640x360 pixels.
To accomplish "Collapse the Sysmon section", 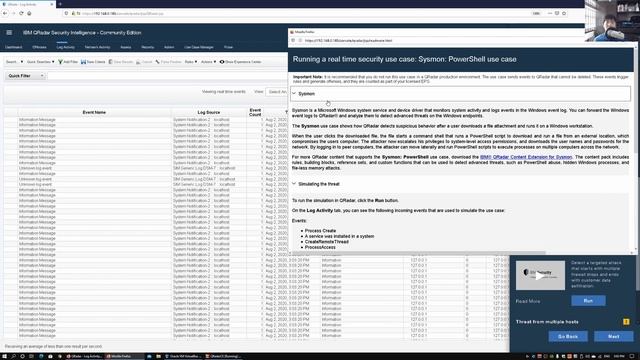I will 294,93.
